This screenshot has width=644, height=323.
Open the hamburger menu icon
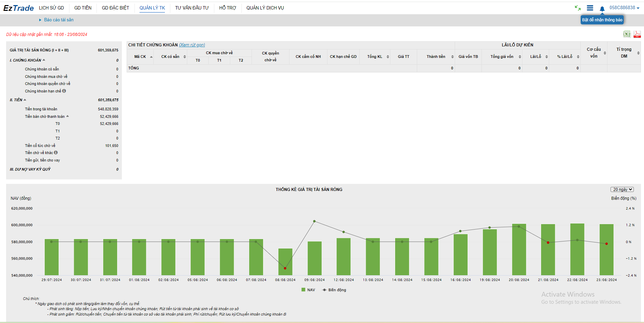point(590,8)
